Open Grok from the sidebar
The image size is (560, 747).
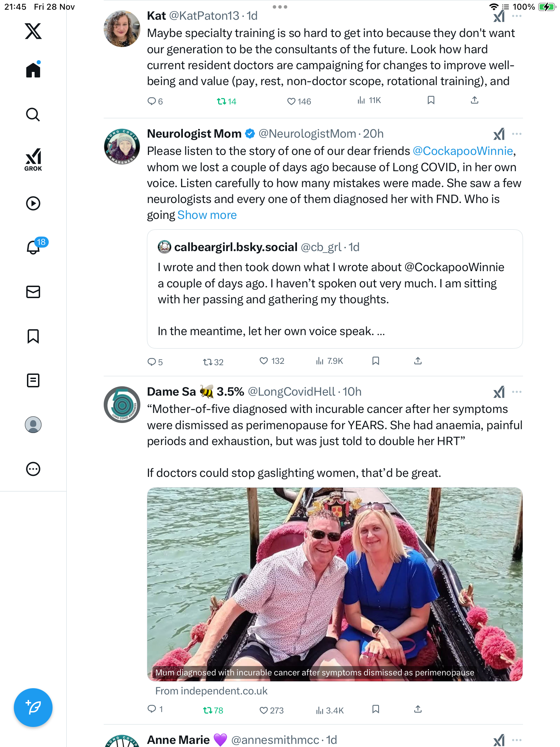point(33,159)
